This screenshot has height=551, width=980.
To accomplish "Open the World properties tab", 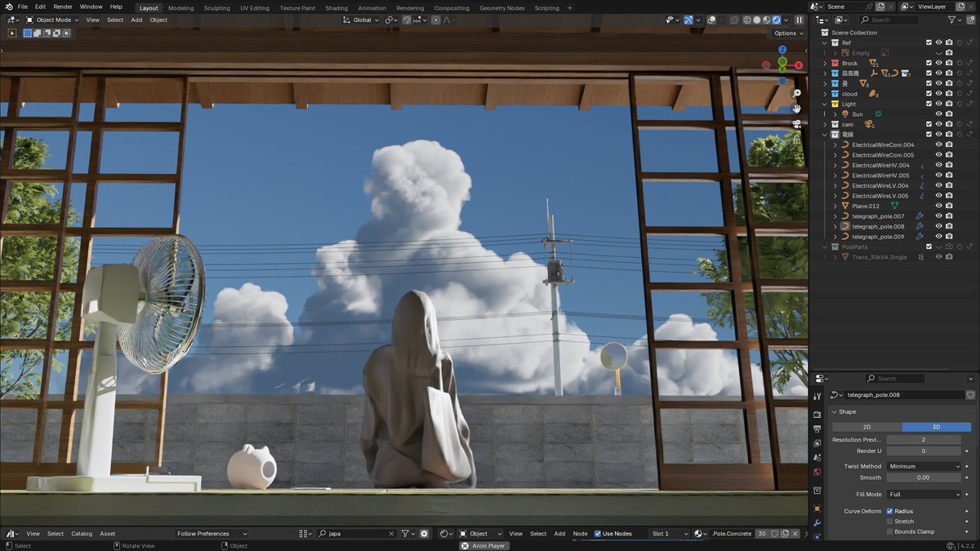I will (817, 472).
